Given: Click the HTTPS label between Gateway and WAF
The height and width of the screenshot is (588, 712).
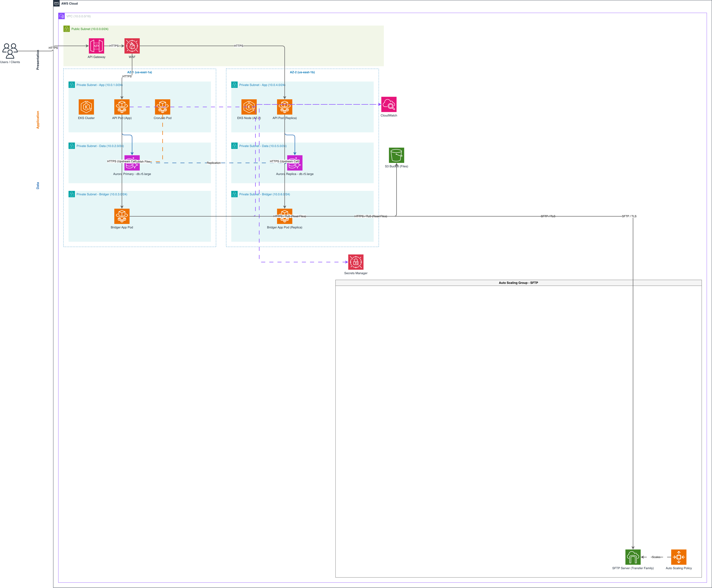Looking at the screenshot, I should [x=114, y=46].
